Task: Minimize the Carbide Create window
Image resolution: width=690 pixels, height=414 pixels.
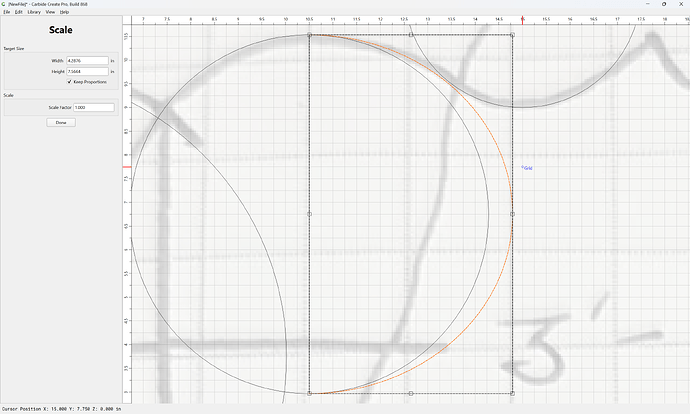Action: 648,4
